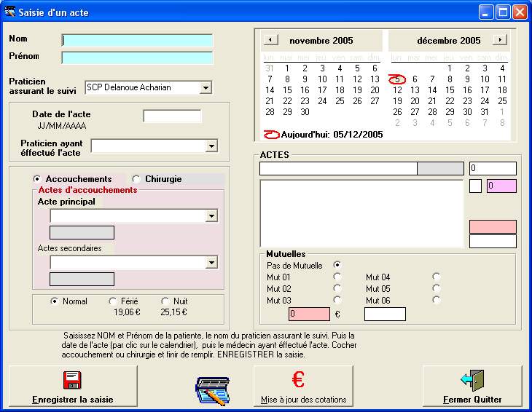Choose the Normal tariff option

click(x=54, y=301)
